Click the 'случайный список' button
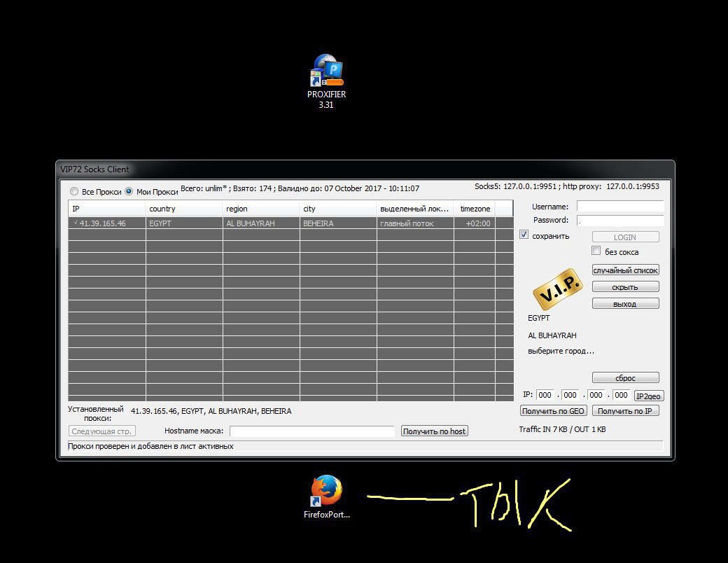 [x=625, y=270]
